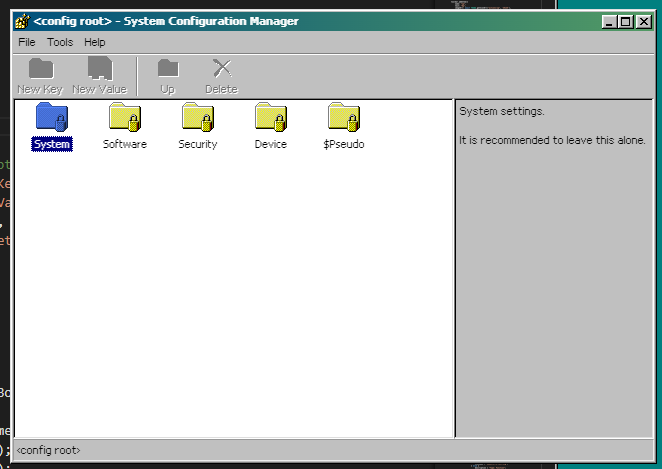Select the Software locked folder icon
The image size is (662, 469).
(125, 117)
